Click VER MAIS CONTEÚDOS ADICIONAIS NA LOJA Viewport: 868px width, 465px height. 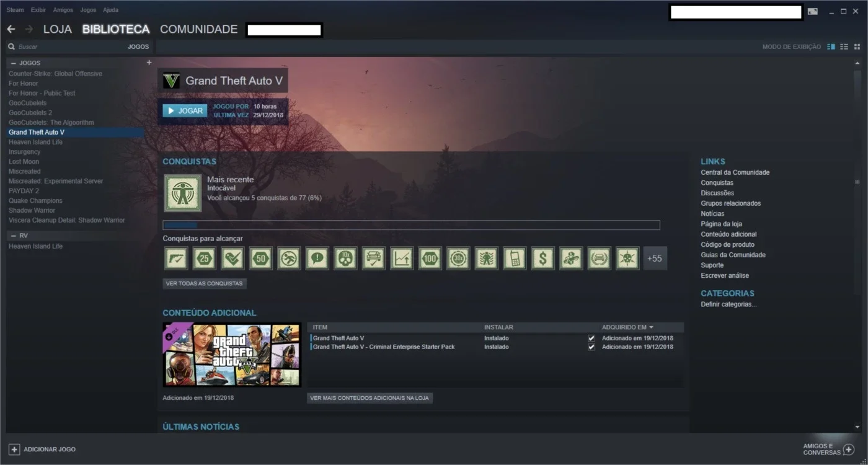(x=370, y=398)
